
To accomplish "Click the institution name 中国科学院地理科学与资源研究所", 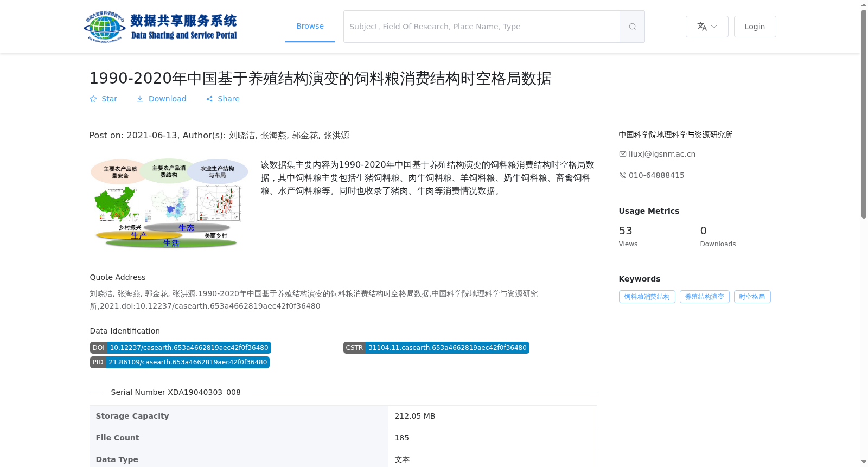I will pyautogui.click(x=675, y=135).
